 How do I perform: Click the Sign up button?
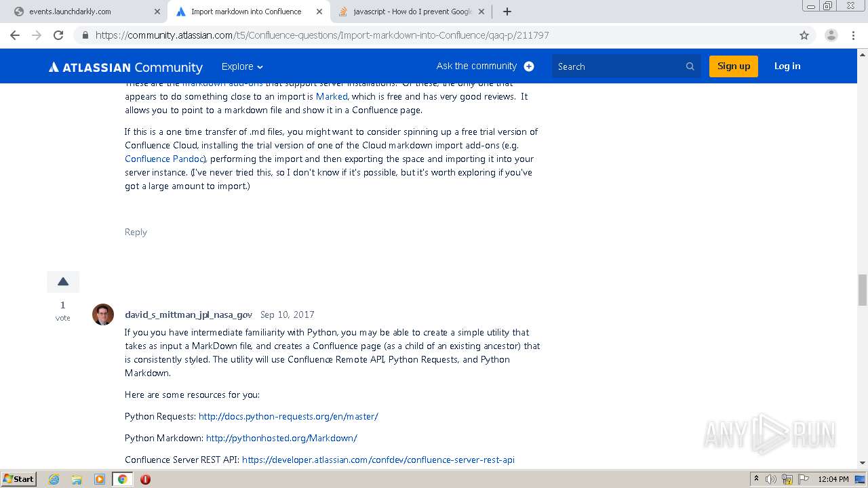(x=734, y=66)
